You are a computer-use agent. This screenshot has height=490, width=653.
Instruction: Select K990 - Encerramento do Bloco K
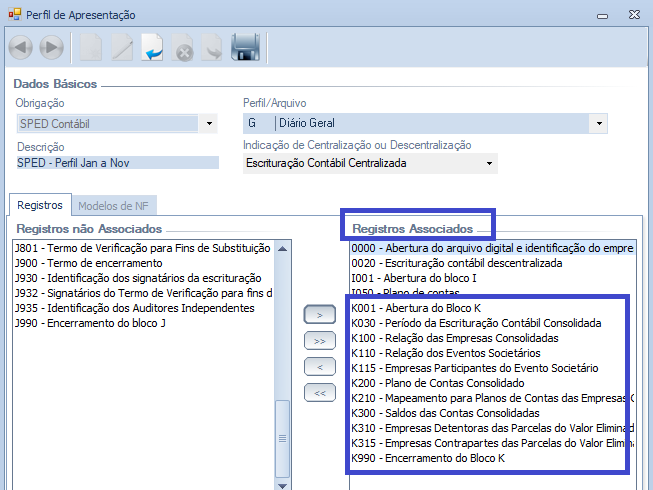[493, 458]
